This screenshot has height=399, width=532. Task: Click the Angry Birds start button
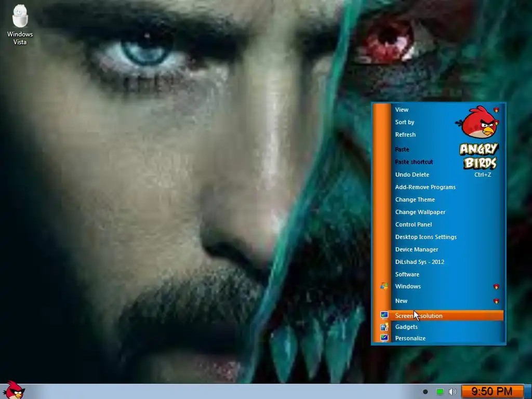click(x=14, y=391)
